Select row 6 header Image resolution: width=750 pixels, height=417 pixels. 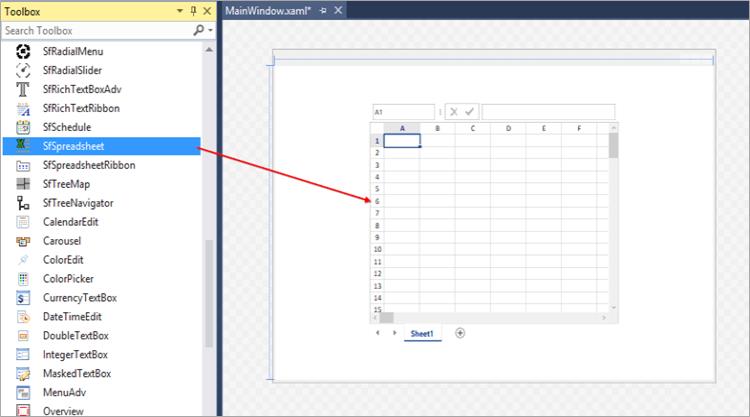[377, 201]
